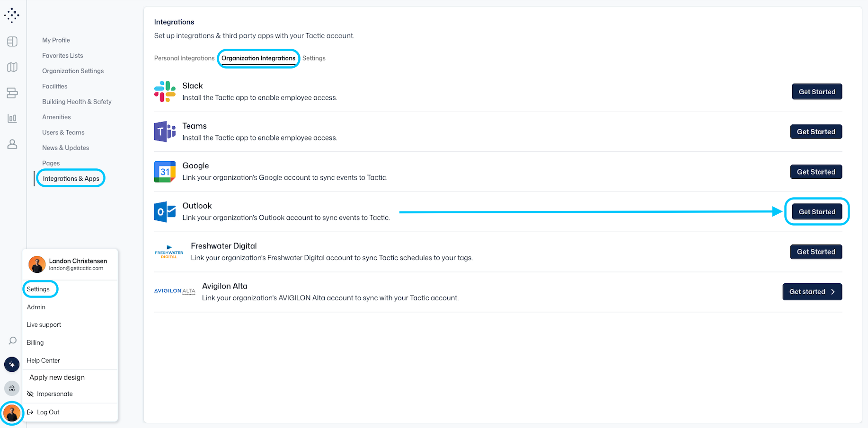Open the map icon in sidebar

(x=12, y=67)
